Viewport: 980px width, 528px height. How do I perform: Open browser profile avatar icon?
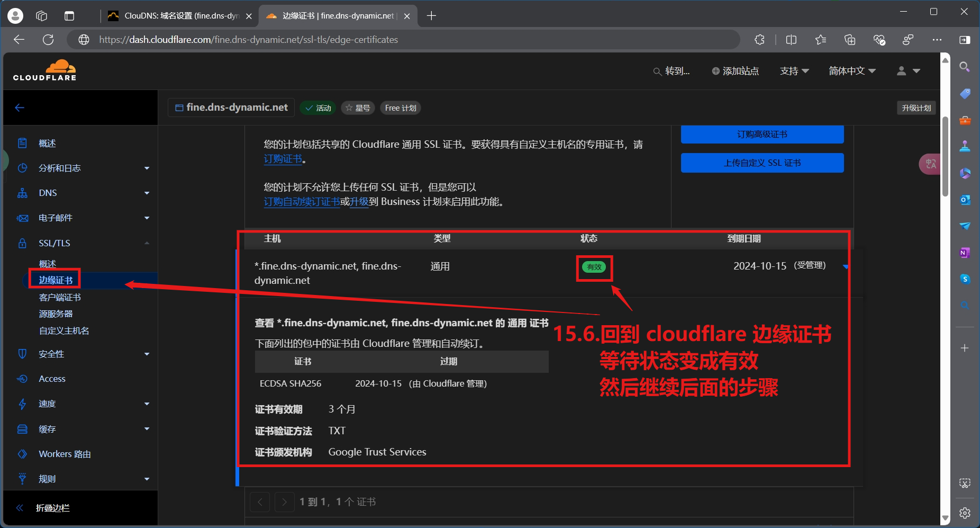pos(15,16)
